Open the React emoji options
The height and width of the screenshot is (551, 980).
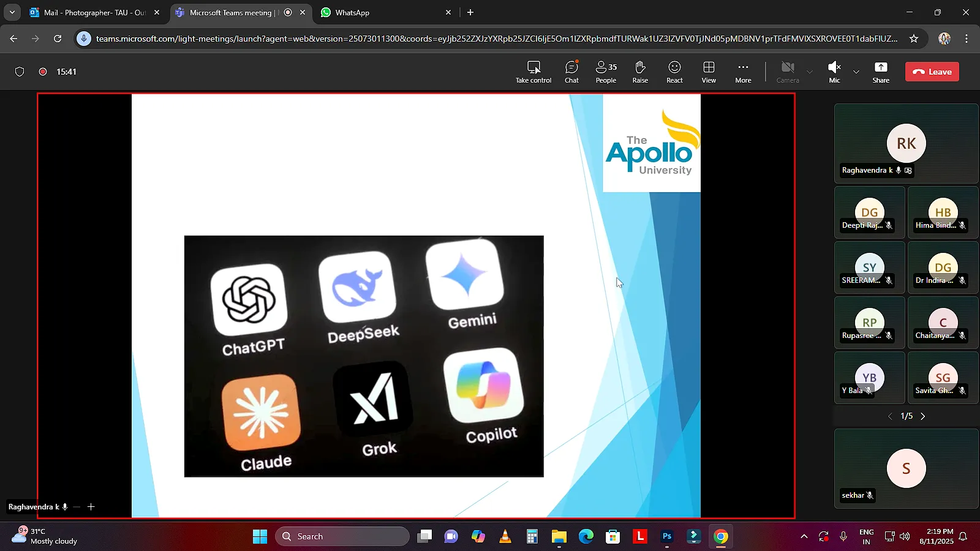pyautogui.click(x=674, y=72)
